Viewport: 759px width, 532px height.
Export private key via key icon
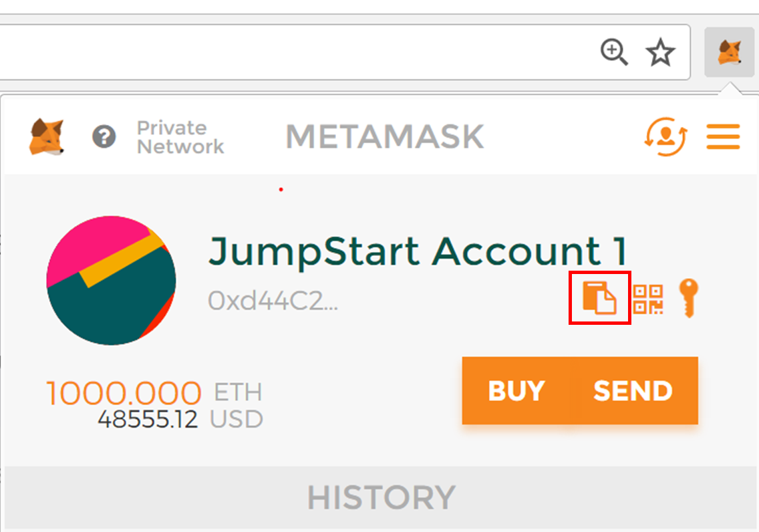pos(689,298)
